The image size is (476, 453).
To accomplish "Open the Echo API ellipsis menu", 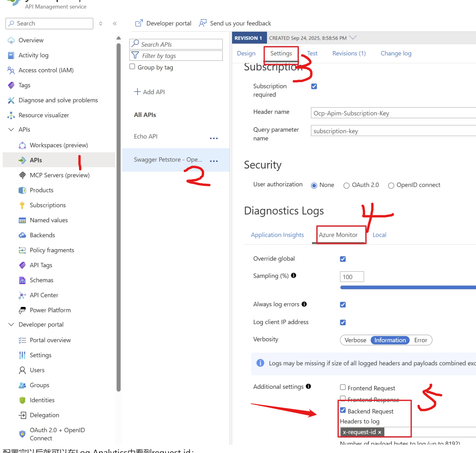I will [214, 138].
